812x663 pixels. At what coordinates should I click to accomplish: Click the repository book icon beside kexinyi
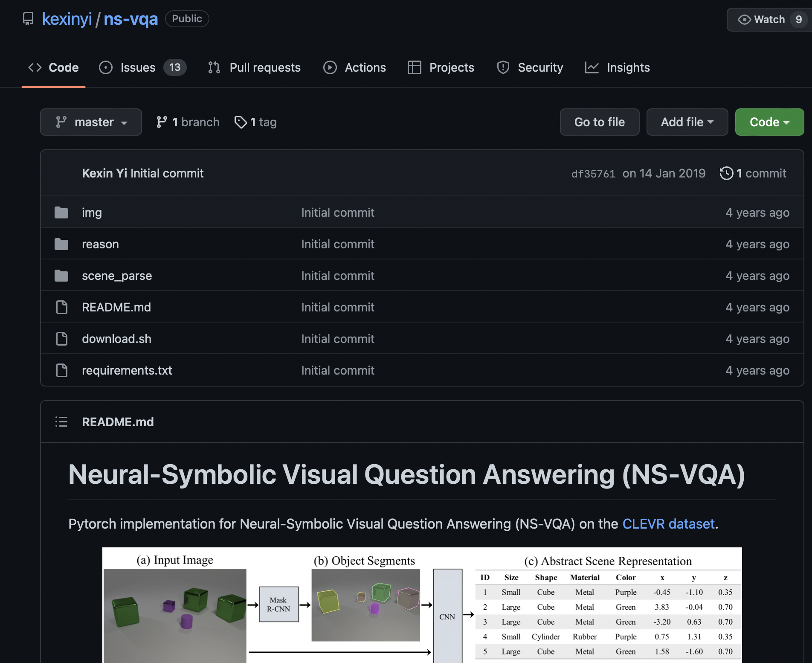[28, 19]
